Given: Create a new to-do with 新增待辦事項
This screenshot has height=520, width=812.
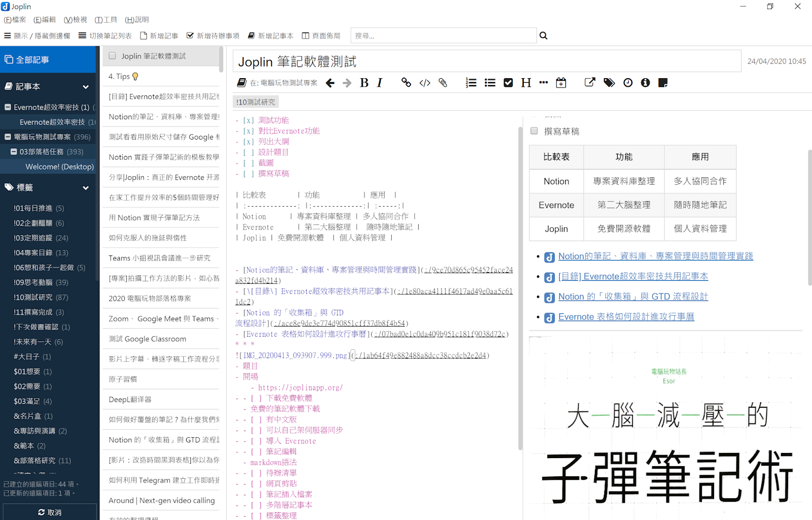Looking at the screenshot, I should pyautogui.click(x=213, y=36).
